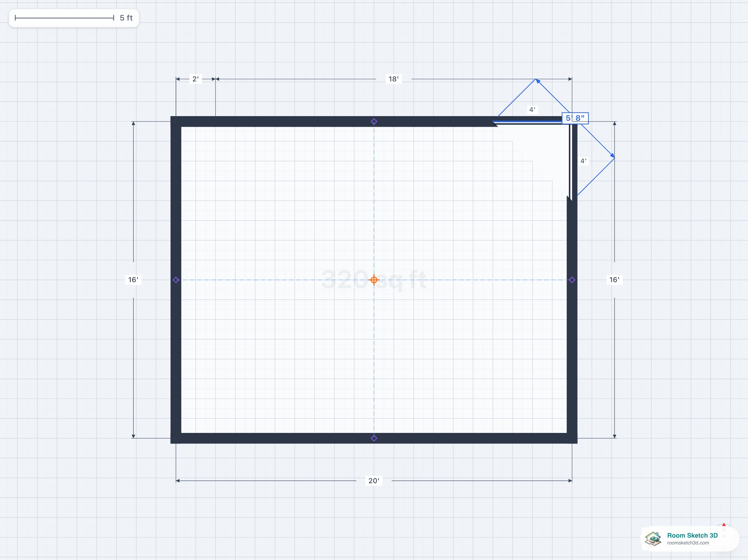Select the top wall midpoint diamond handle

[374, 121]
